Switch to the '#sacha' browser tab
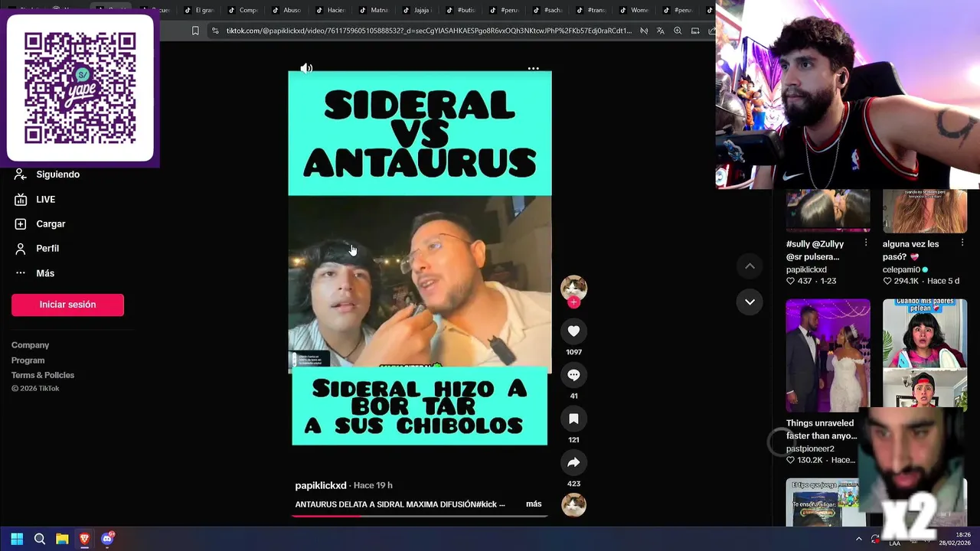980x551 pixels. 548,10
